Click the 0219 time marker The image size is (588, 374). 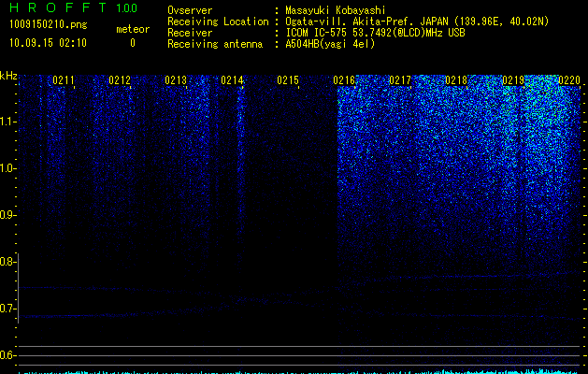pos(513,80)
